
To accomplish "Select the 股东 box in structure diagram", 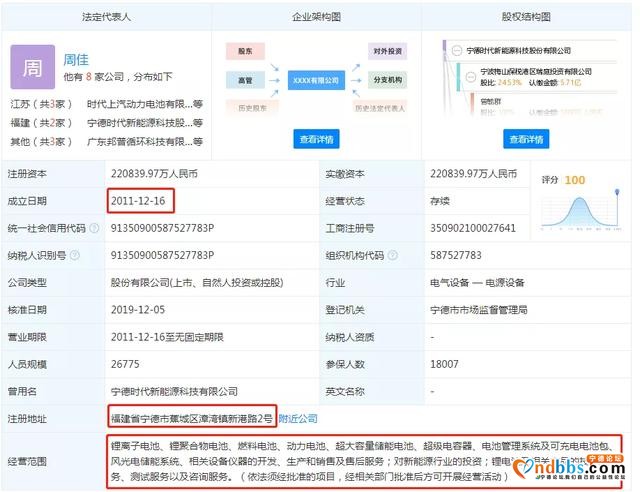I will 245,51.
